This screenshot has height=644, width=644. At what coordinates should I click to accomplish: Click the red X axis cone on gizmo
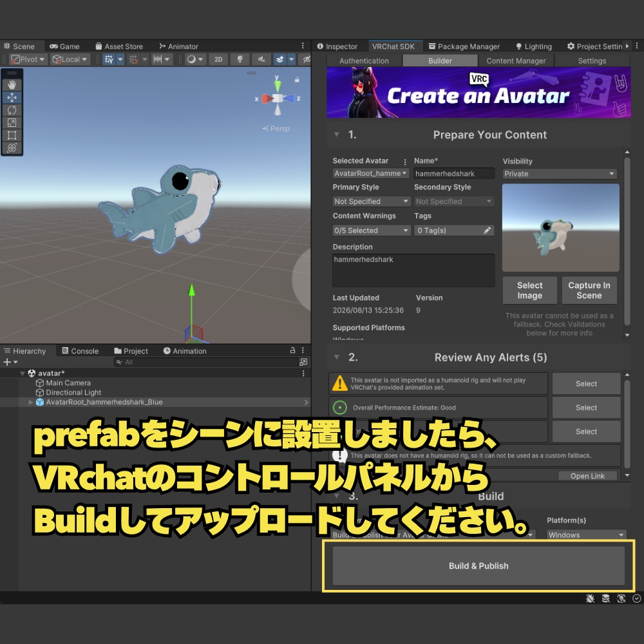(266, 99)
